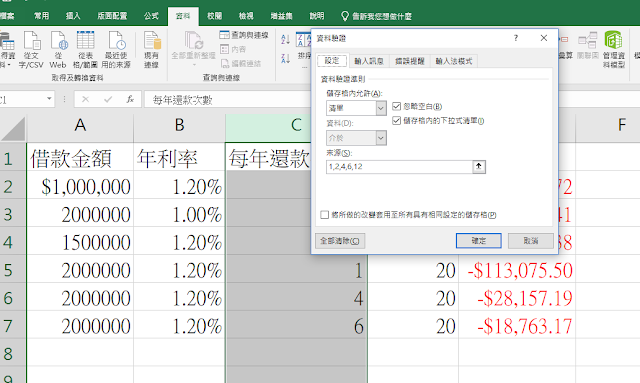640x383 pixels.
Task: Open the 資料 condition dropdown
Action: tap(380, 138)
